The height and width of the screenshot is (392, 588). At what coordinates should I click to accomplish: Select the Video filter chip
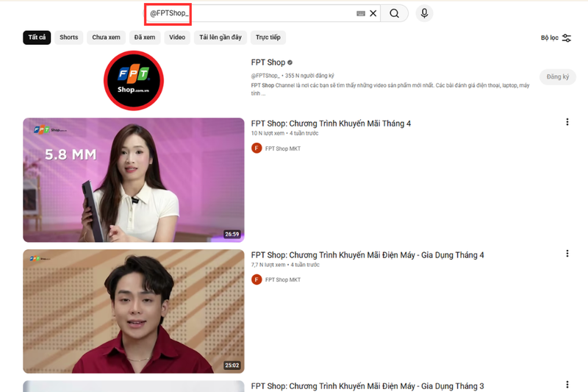pyautogui.click(x=177, y=37)
